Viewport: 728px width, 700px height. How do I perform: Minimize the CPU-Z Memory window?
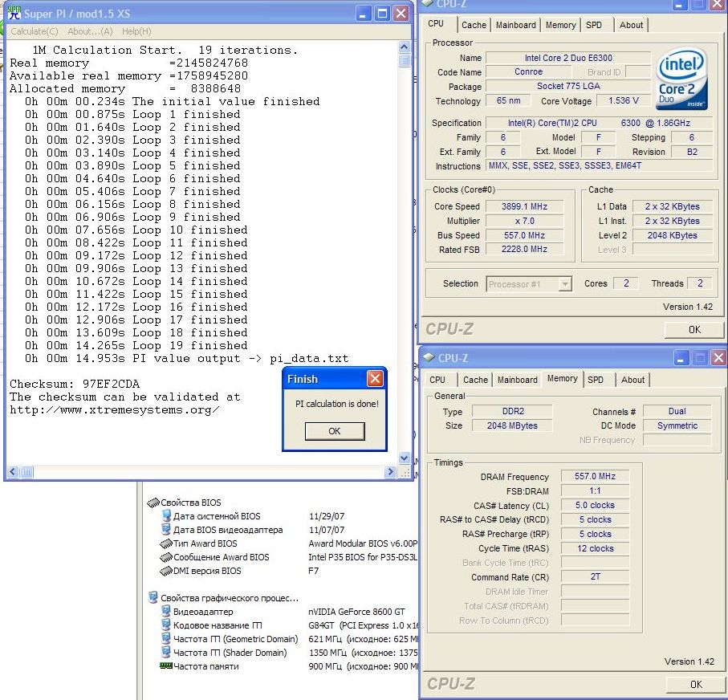pos(680,358)
